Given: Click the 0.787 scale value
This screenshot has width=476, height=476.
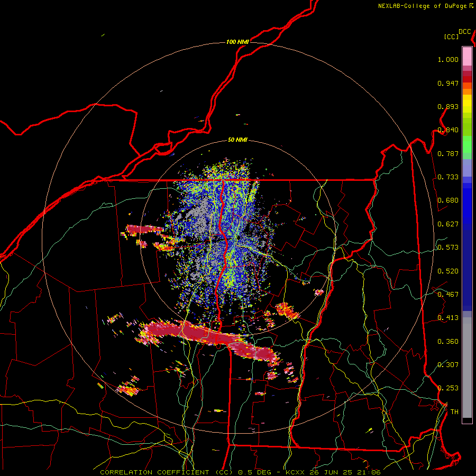Looking at the screenshot, I should (448, 153).
